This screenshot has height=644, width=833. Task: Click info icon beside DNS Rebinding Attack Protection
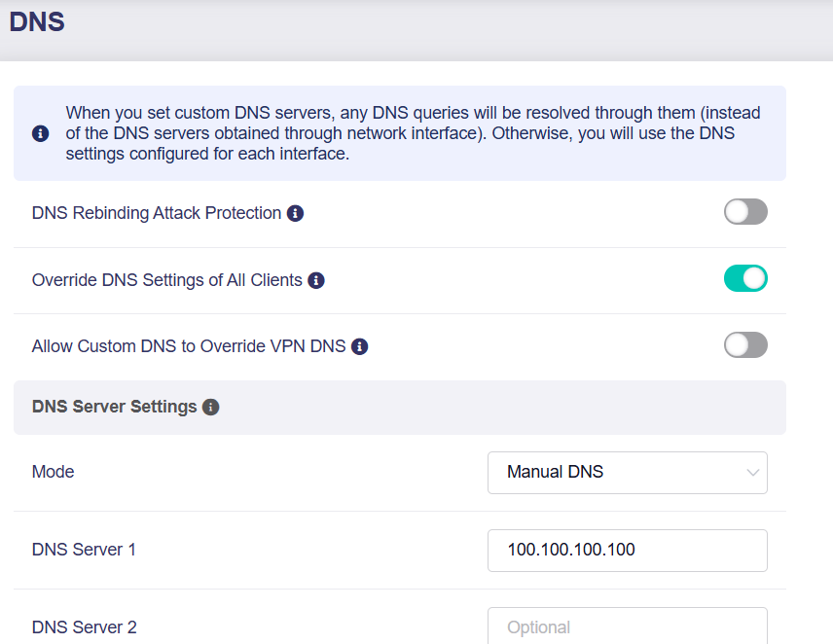click(x=296, y=213)
